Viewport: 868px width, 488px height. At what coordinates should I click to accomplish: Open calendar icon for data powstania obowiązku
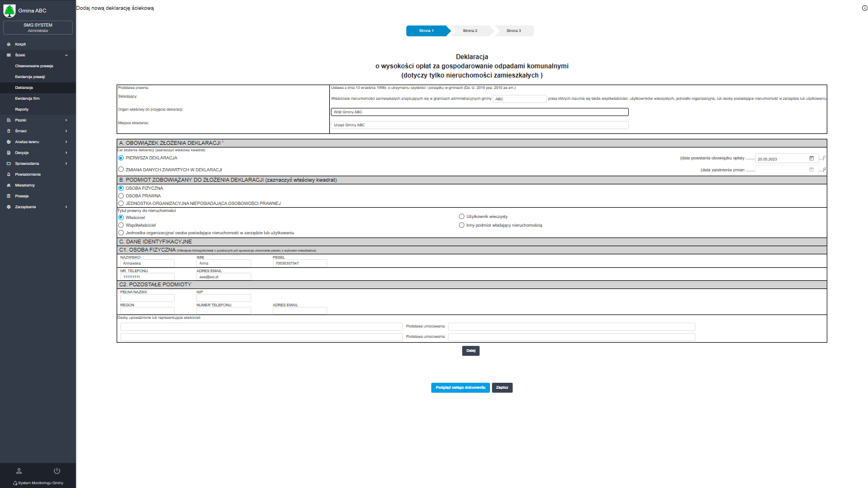pyautogui.click(x=812, y=158)
